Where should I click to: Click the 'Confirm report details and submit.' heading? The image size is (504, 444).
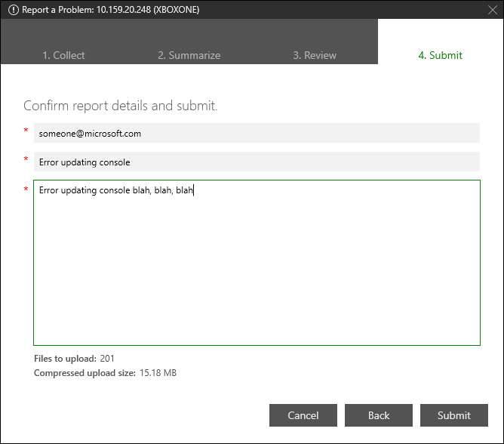[x=121, y=106]
